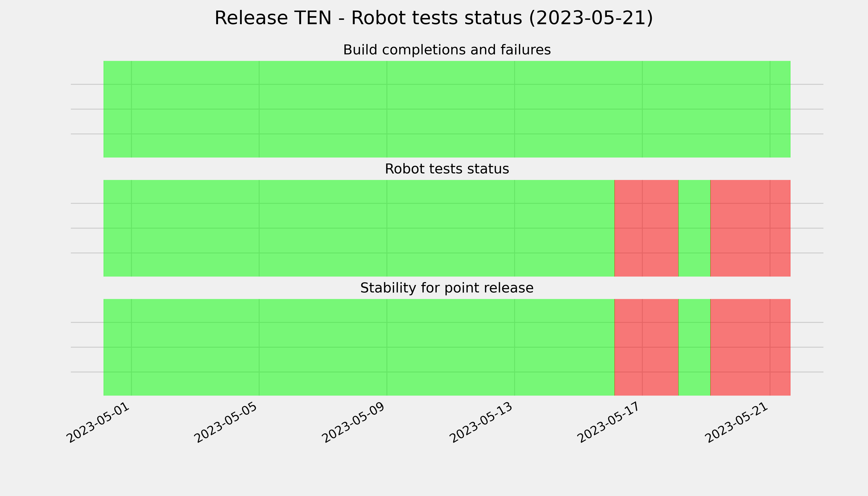This screenshot has width=868, height=496.
Task: Click the first red block in Stability for point release
Action: 647,347
